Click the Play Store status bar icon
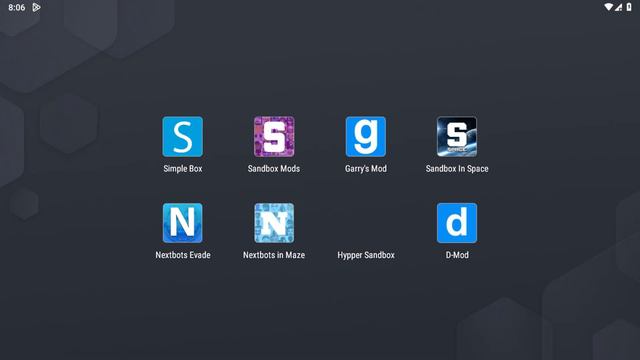The height and width of the screenshot is (360, 640). click(36, 7)
